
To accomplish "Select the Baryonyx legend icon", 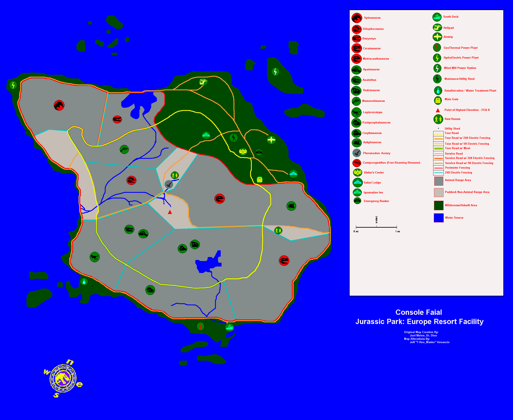I will (357, 39).
